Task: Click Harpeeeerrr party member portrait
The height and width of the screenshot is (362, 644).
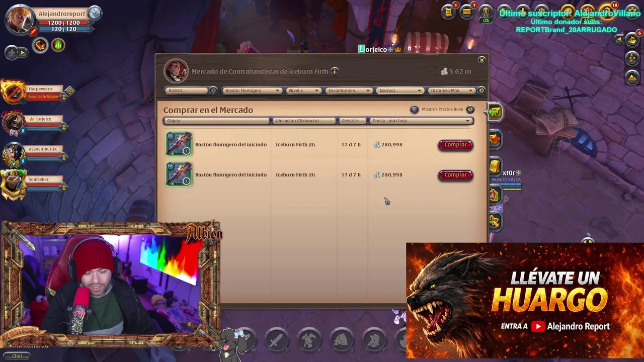Action: [x=14, y=92]
